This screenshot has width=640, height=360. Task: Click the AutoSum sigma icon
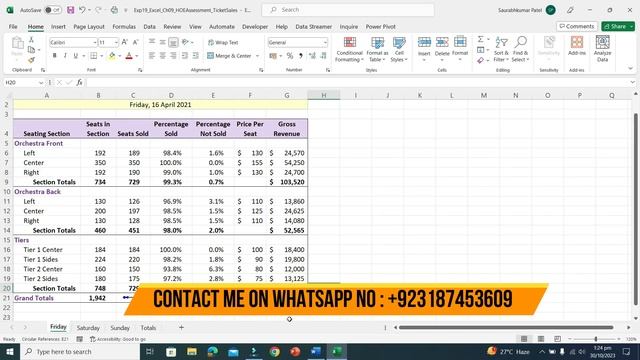tap(481, 39)
